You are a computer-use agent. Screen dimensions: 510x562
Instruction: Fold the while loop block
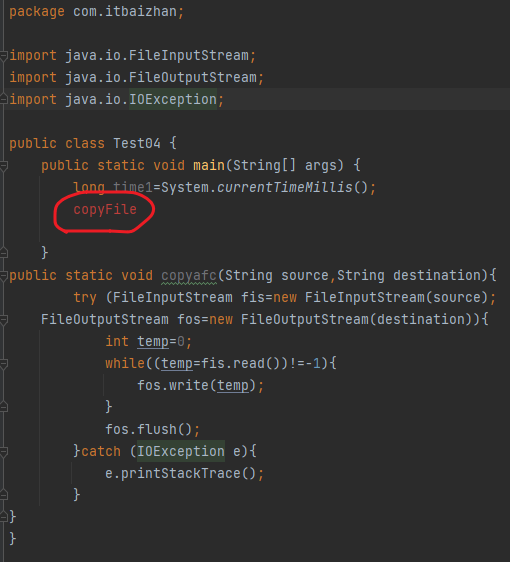(x=3, y=364)
